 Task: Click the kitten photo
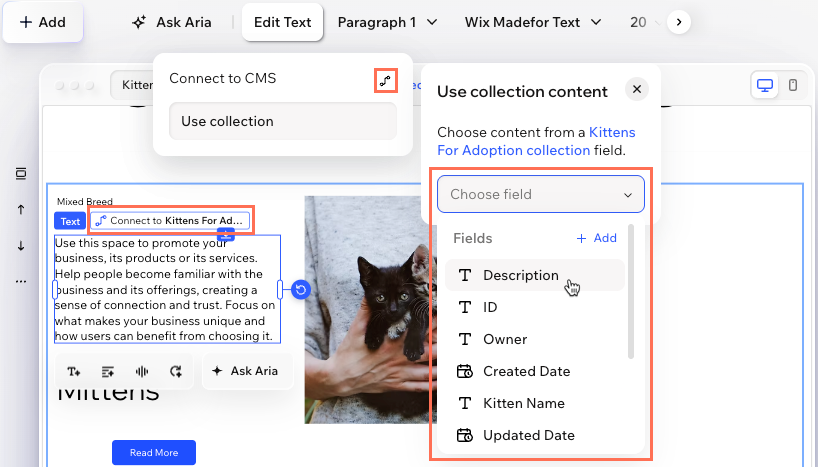(368, 309)
